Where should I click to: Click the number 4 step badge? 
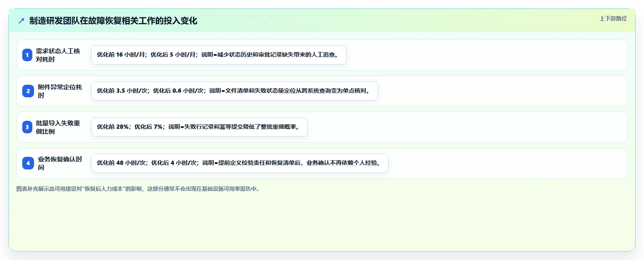tap(28, 163)
